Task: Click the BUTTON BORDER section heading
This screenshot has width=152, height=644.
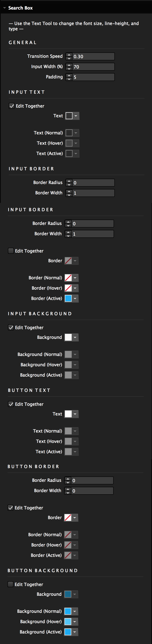Action: click(x=33, y=467)
